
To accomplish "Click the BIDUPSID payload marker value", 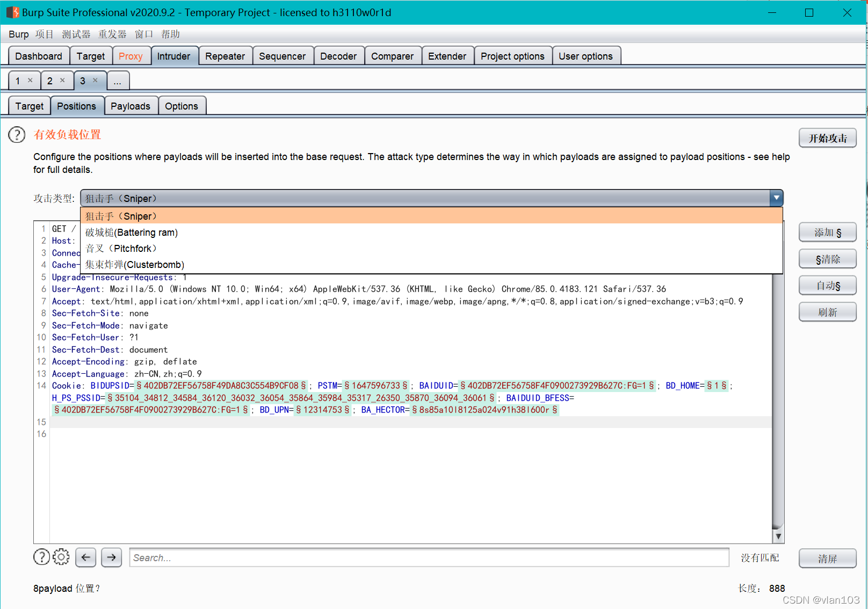I will [221, 386].
